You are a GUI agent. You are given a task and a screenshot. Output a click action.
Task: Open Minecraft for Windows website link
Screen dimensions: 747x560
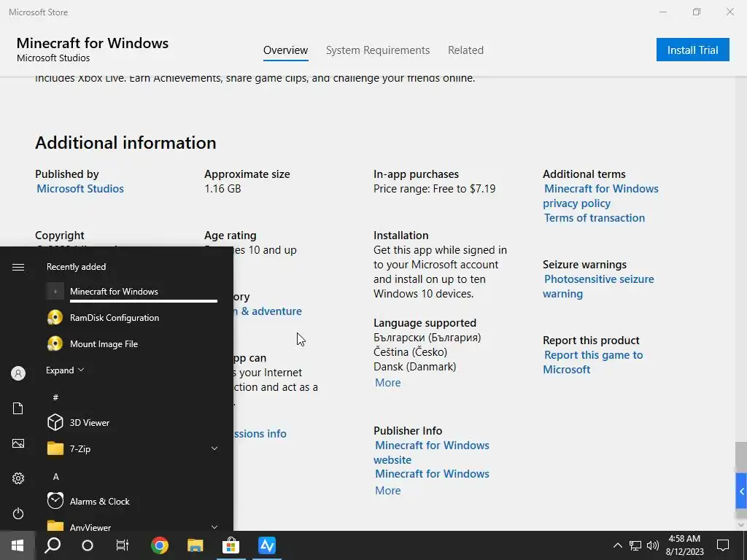pos(432,452)
